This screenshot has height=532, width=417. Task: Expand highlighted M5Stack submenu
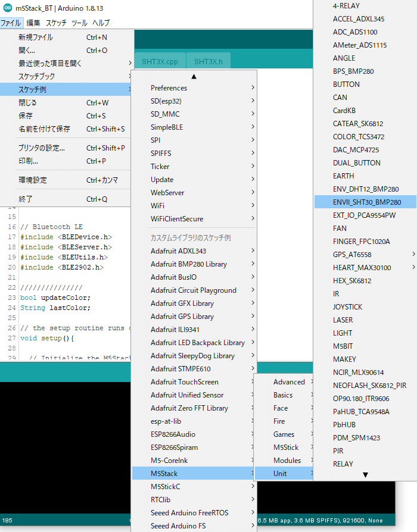pyautogui.click(x=194, y=473)
